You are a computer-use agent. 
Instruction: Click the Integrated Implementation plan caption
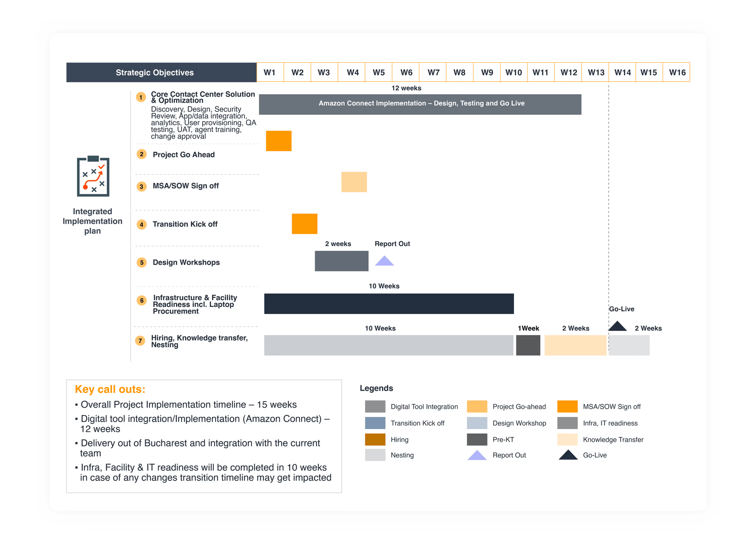(x=93, y=221)
